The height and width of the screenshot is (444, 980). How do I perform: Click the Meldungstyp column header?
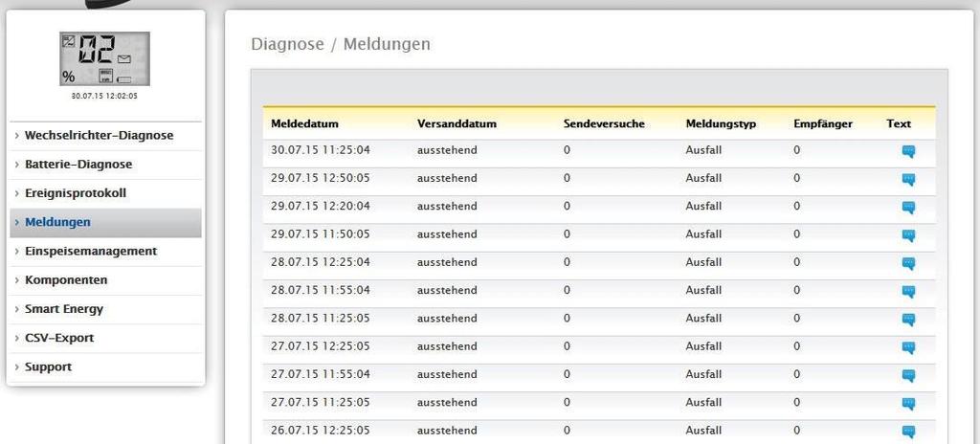(721, 124)
